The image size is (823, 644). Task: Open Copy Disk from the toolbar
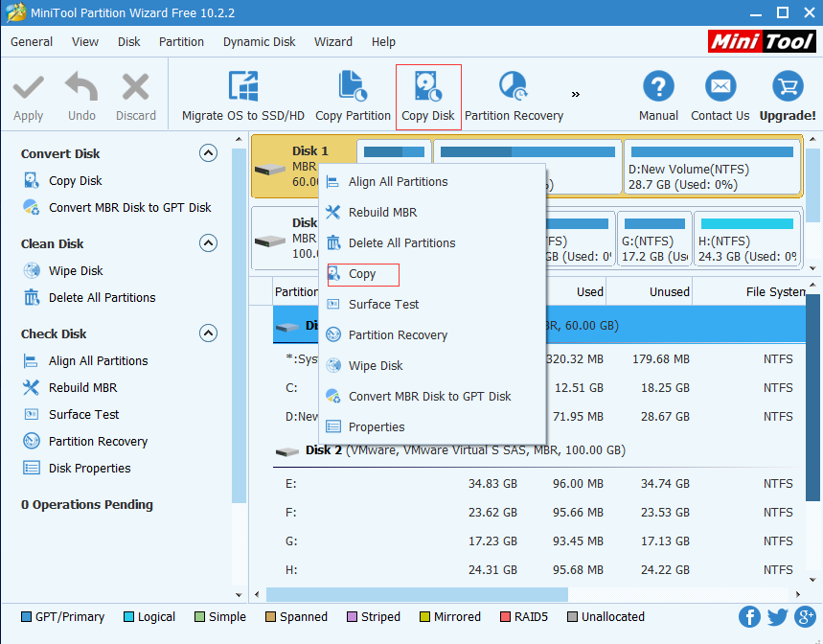428,97
